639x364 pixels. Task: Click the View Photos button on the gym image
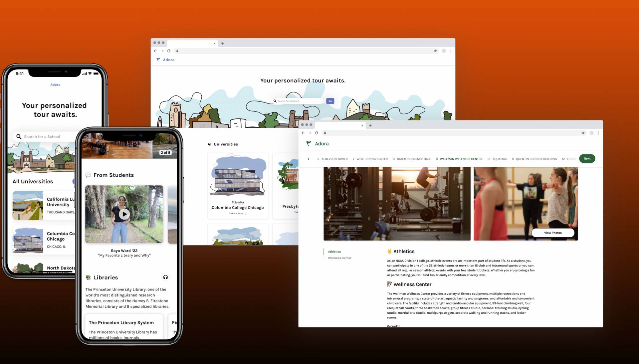[552, 233]
